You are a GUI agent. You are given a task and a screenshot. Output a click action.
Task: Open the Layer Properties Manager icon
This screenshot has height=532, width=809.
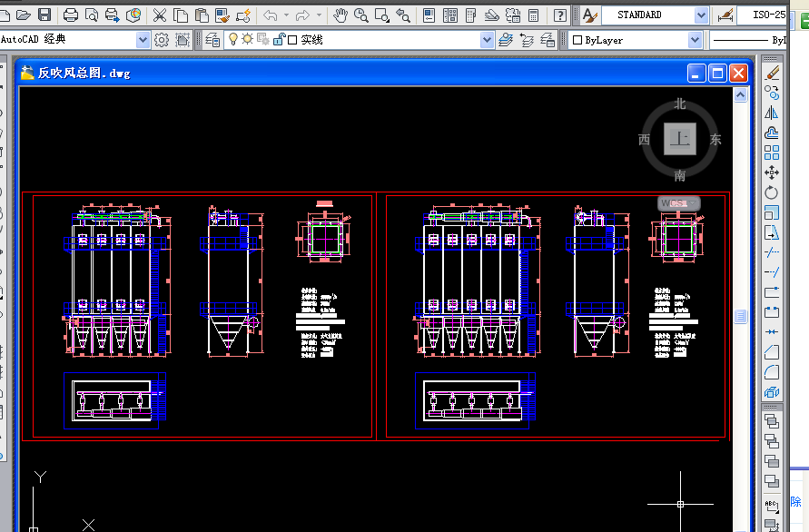tap(212, 40)
